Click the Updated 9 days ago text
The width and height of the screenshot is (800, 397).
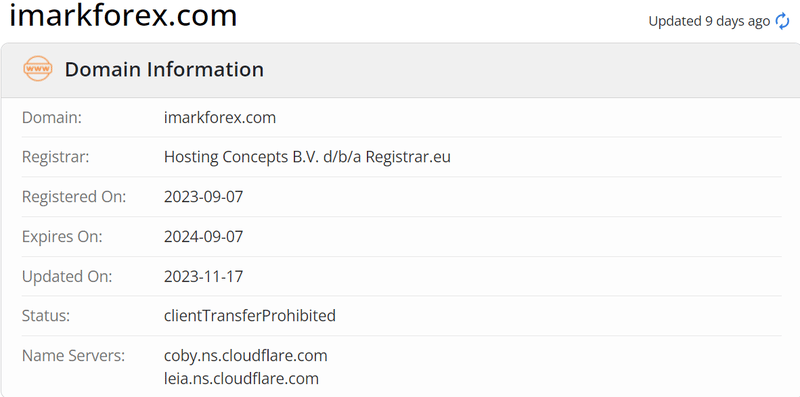[709, 21]
